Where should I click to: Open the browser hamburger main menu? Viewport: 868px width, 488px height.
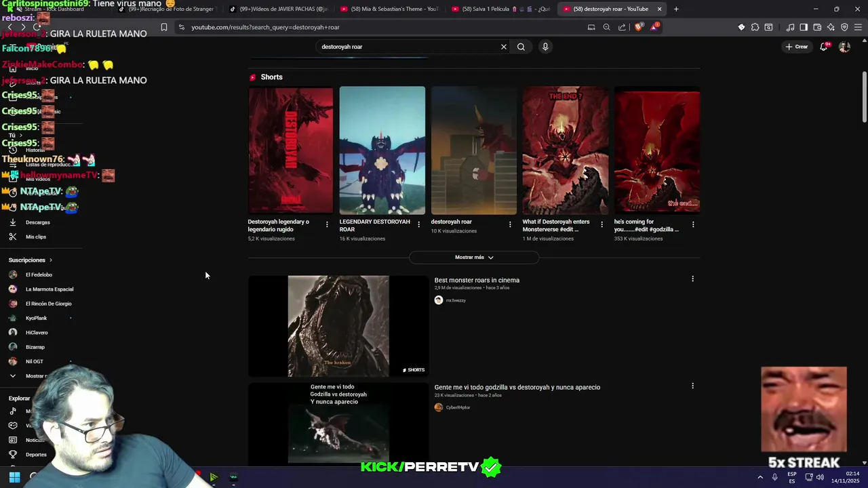858,27
